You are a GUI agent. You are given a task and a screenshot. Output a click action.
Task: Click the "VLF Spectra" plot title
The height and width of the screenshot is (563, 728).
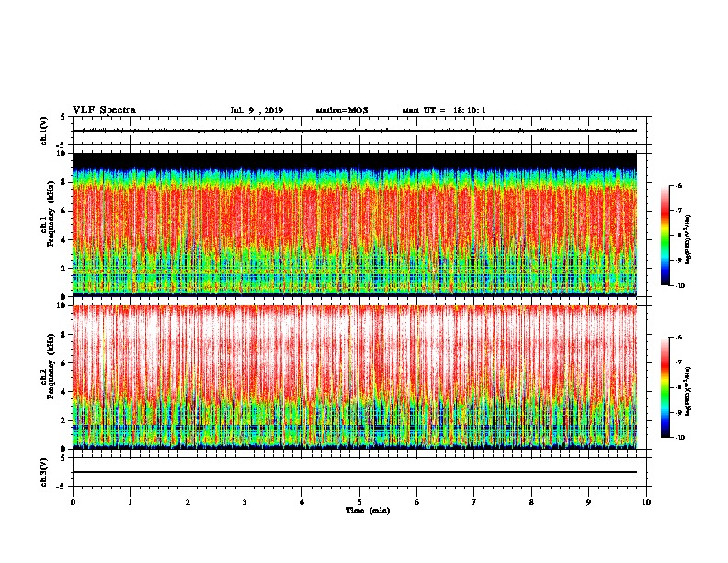104,110
